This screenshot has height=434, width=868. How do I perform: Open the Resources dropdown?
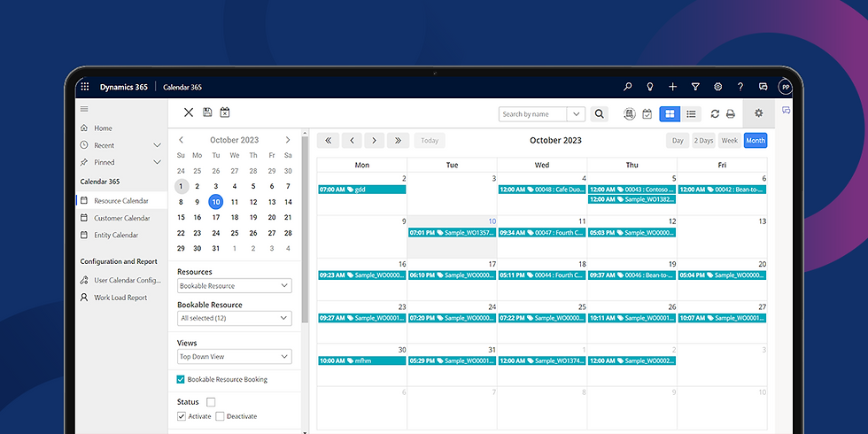click(235, 285)
